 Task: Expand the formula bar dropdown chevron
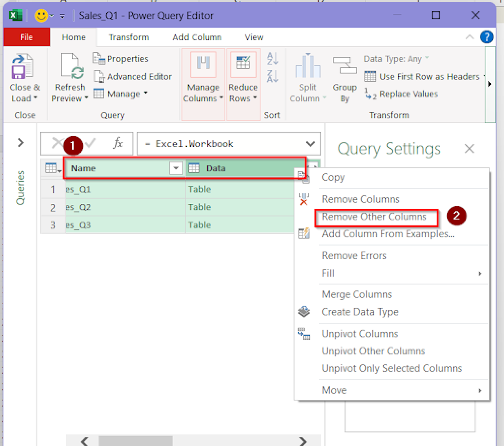pyautogui.click(x=310, y=143)
